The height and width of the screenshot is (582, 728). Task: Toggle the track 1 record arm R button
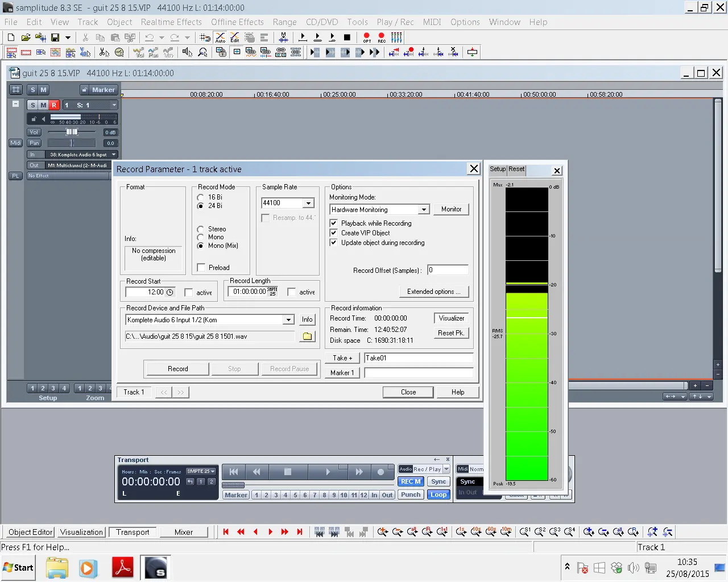[54, 105]
